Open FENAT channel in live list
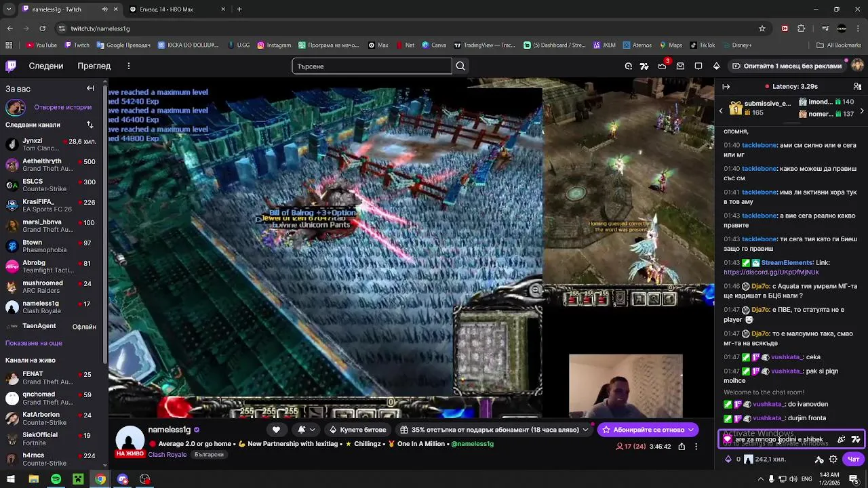Image resolution: width=868 pixels, height=488 pixels. [x=51, y=378]
